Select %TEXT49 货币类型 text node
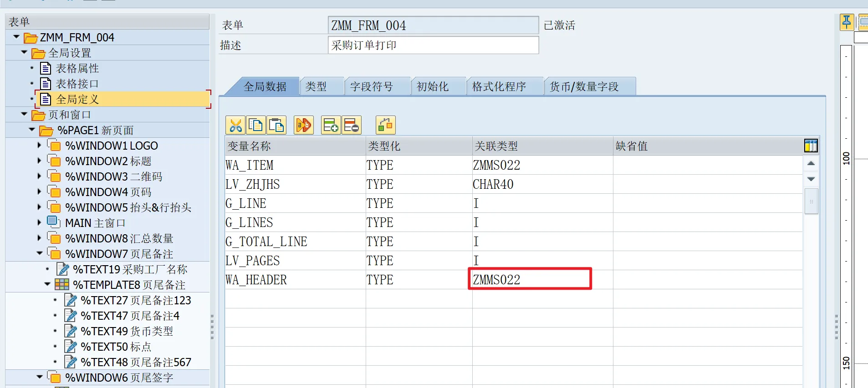This screenshot has width=868, height=388. pyautogui.click(x=127, y=331)
